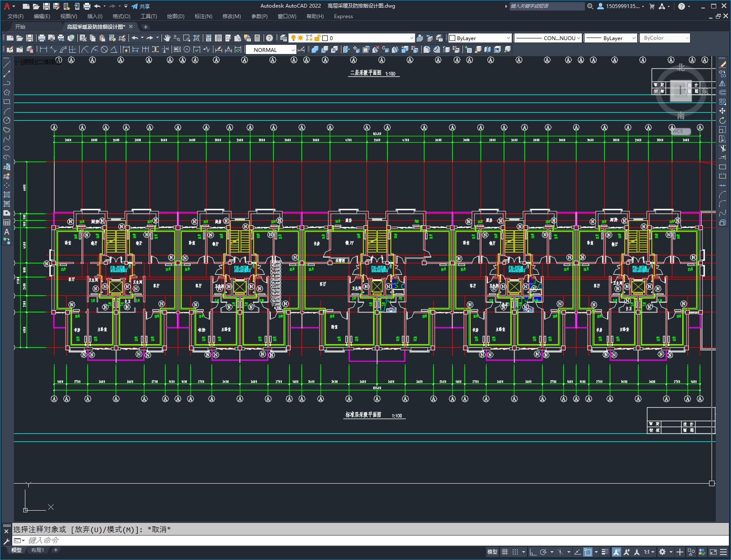This screenshot has height=560, width=731.
Task: Select the Rectangle tool in the left draw toolbar
Action: click(7, 102)
